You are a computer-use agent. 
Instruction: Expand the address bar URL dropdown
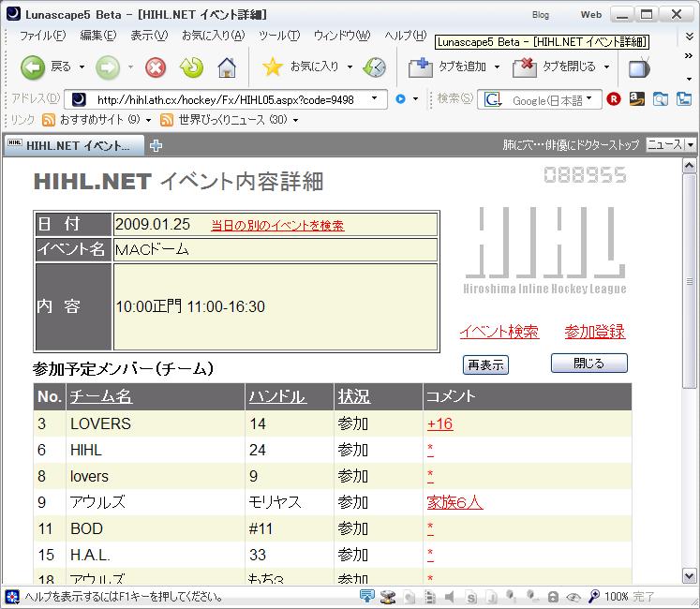tap(375, 98)
